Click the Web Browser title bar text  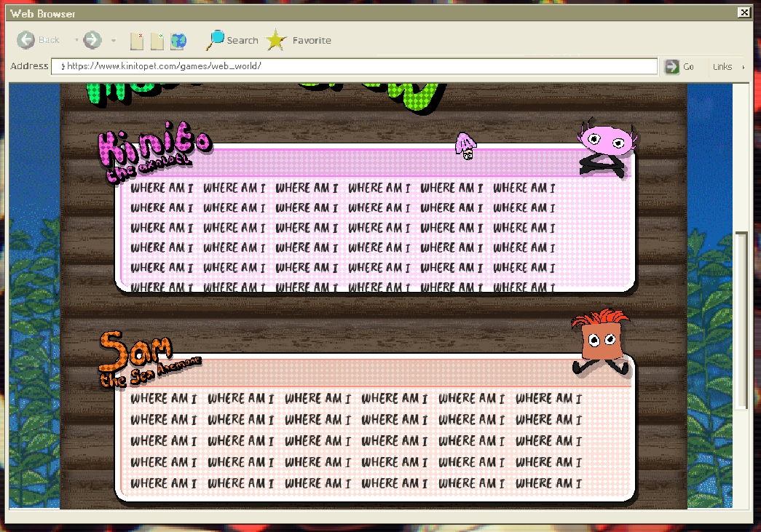coord(43,14)
